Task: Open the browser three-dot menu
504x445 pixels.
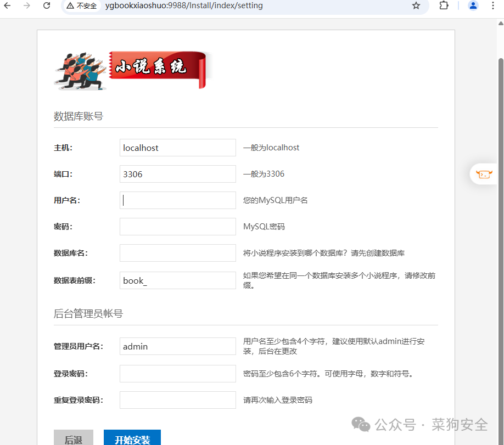Action: [493, 5]
